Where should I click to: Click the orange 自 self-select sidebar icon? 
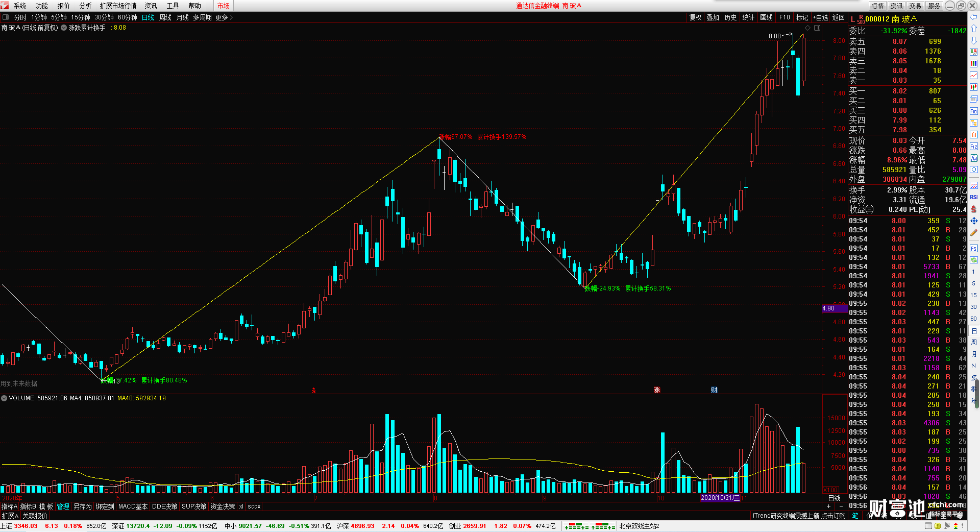click(x=974, y=134)
